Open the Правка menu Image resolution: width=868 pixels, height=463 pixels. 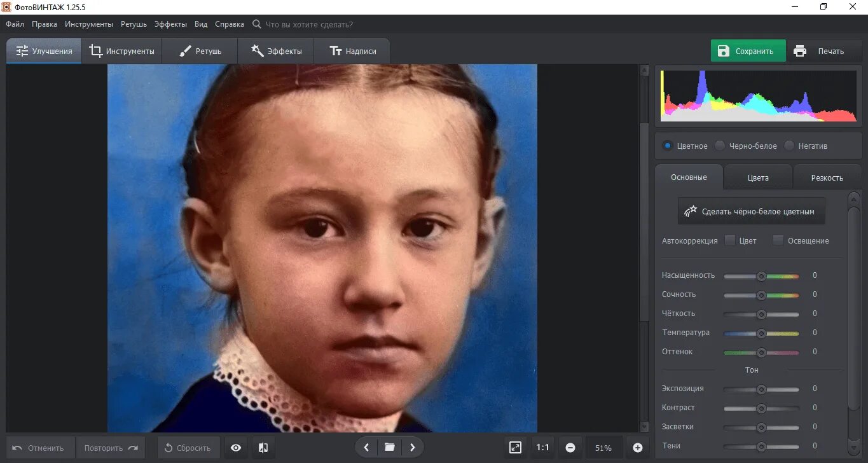pyautogui.click(x=45, y=24)
